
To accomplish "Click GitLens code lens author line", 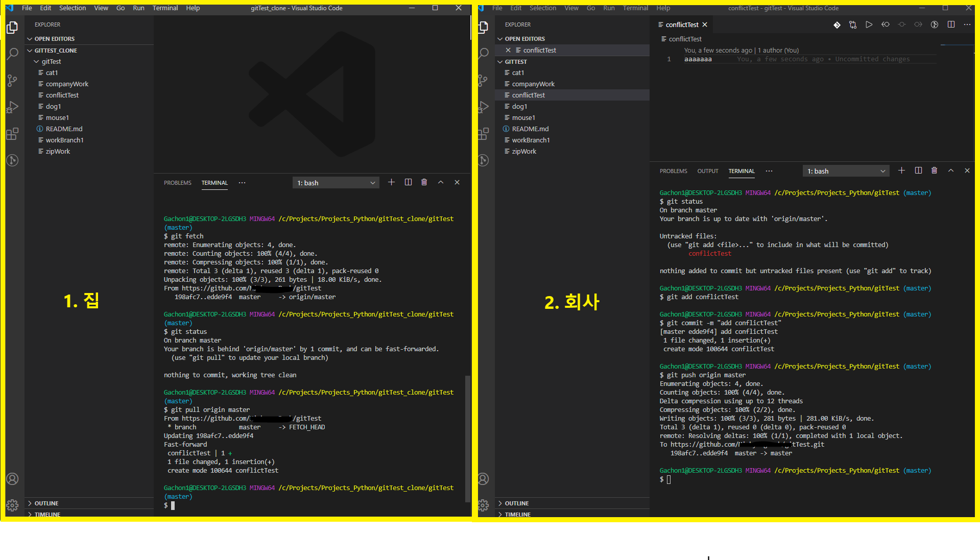I will (742, 51).
